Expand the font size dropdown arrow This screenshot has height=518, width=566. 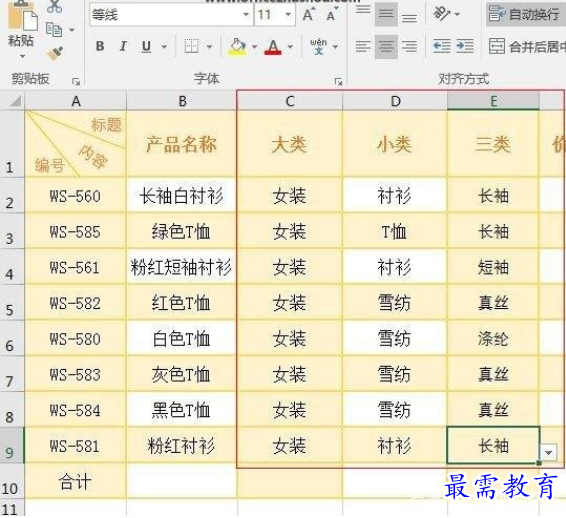click(x=288, y=15)
